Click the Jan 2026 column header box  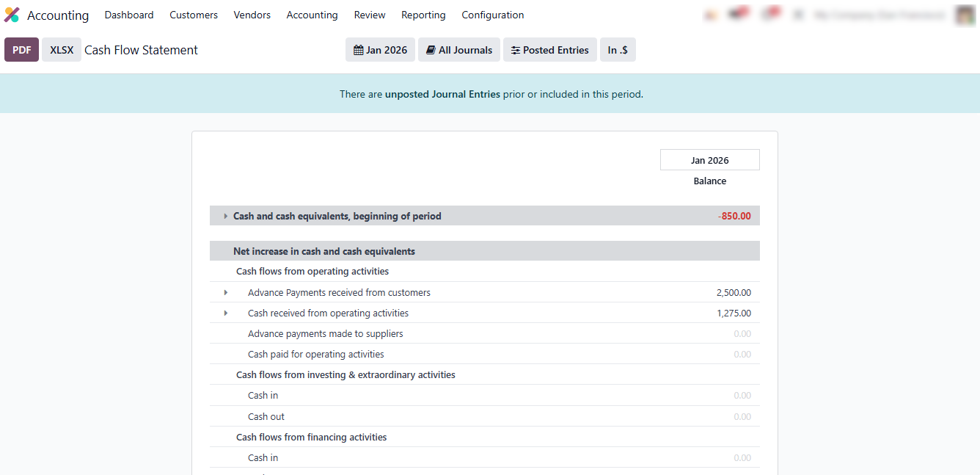(x=709, y=160)
